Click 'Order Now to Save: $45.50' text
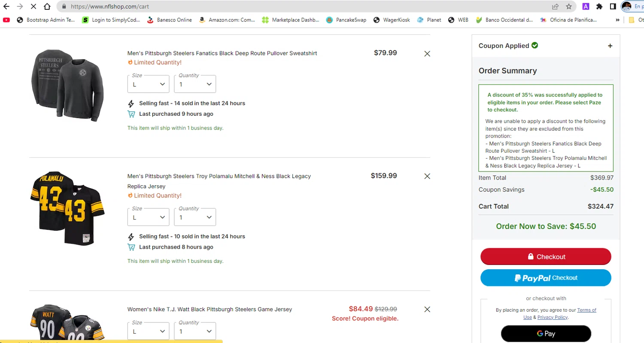Image resolution: width=644 pixels, height=343 pixels. (546, 226)
